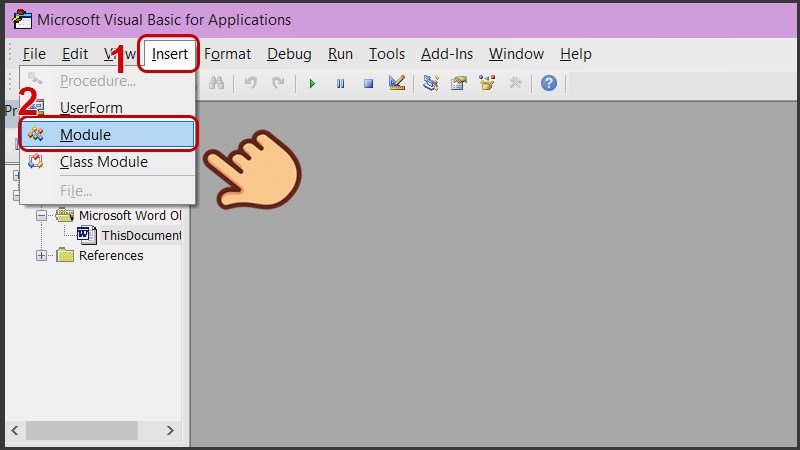Open the Run menu
Screen dimensions: 800x450
click(340, 54)
